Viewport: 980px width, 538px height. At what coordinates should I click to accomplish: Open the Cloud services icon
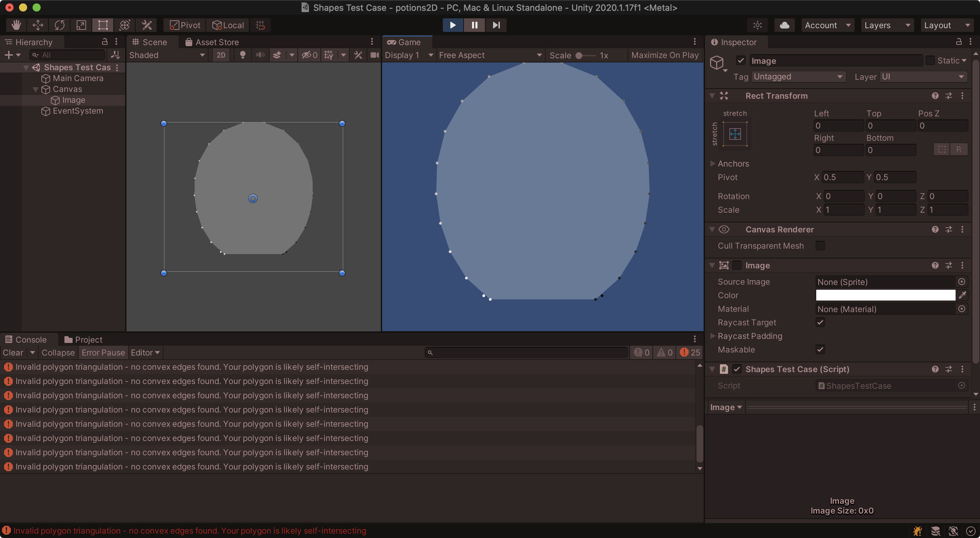784,25
